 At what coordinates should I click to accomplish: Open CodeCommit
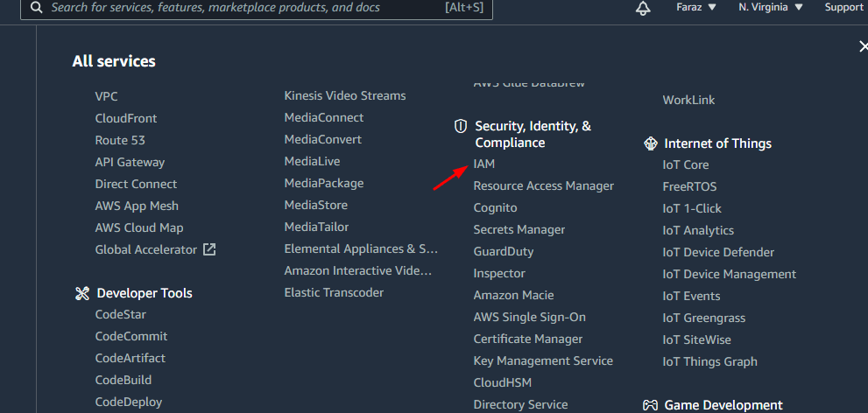tap(131, 336)
